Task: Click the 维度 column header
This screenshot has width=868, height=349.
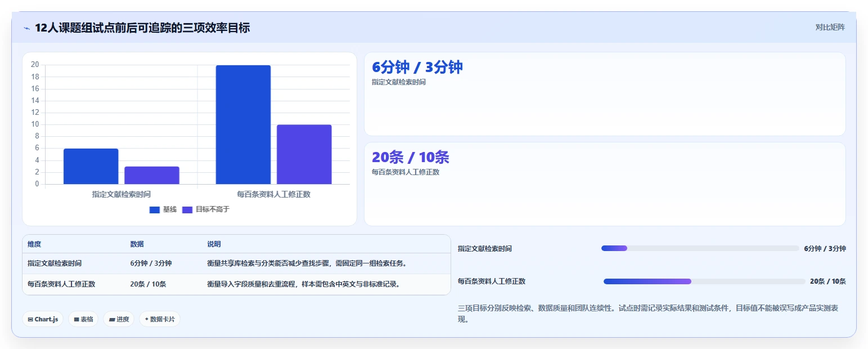Action: (x=34, y=244)
